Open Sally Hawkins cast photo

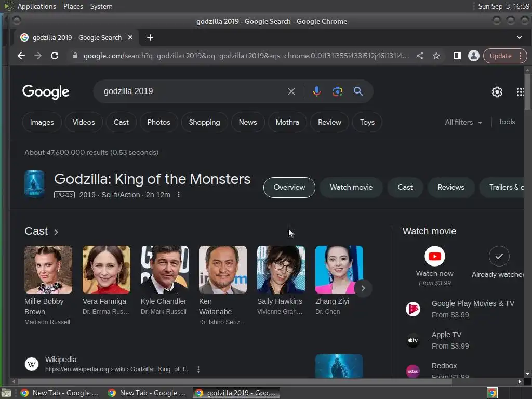tap(281, 270)
